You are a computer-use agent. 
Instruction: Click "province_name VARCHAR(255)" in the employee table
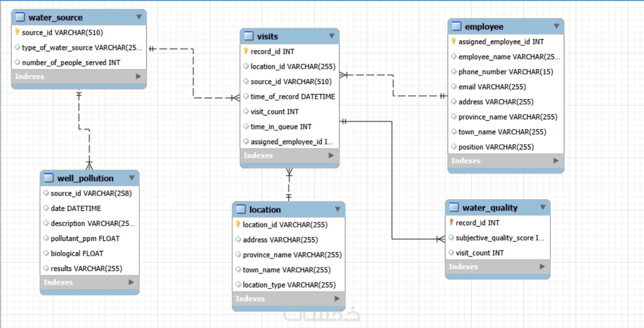tap(508, 117)
